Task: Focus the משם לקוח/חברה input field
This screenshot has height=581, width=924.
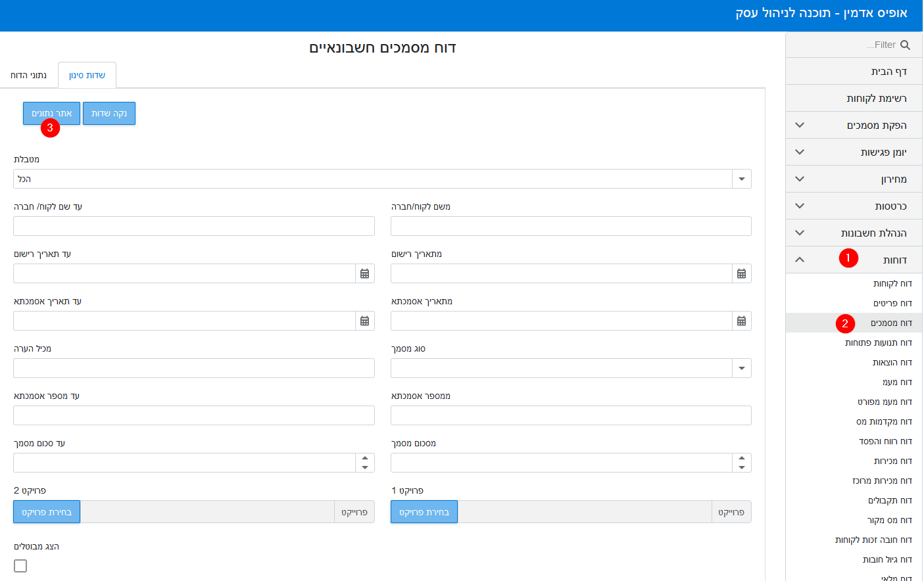Action: click(571, 226)
